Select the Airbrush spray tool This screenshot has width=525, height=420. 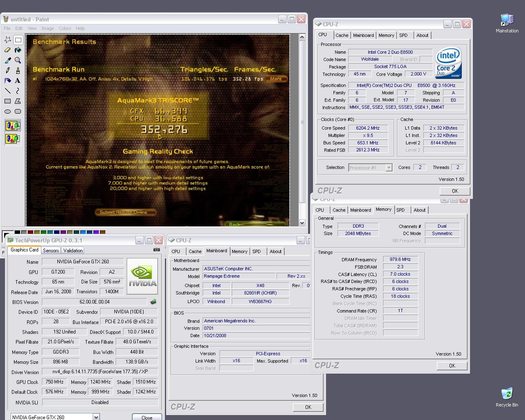click(x=8, y=81)
